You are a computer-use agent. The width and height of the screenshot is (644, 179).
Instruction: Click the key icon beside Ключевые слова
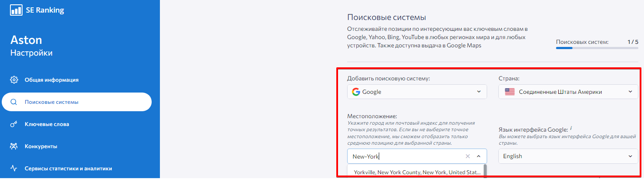click(x=14, y=124)
